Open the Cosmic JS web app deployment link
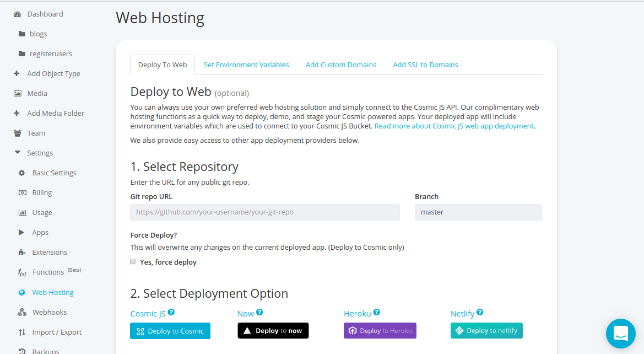Screen dimensions: 644x354 (454, 126)
